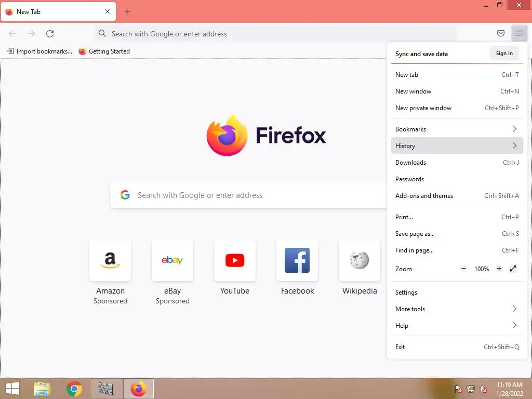The image size is (532, 399).
Task: Click the back navigation arrow
Action: (x=12, y=34)
